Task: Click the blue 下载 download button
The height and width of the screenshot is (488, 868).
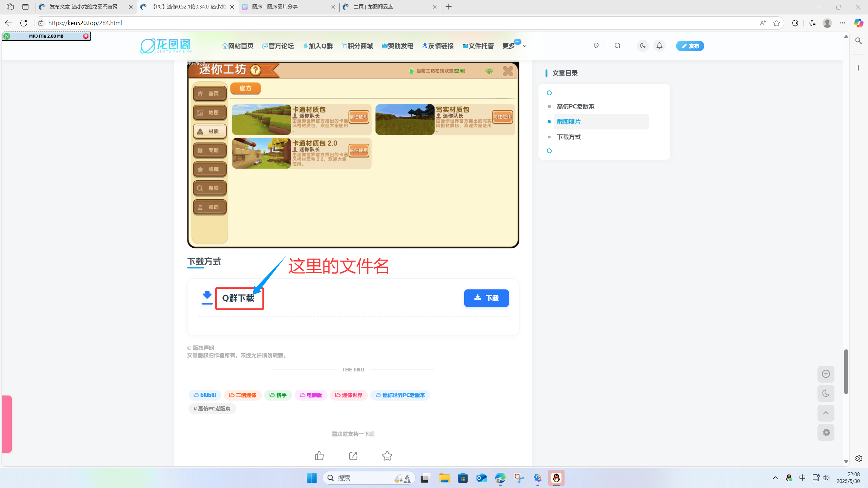Action: [486, 298]
